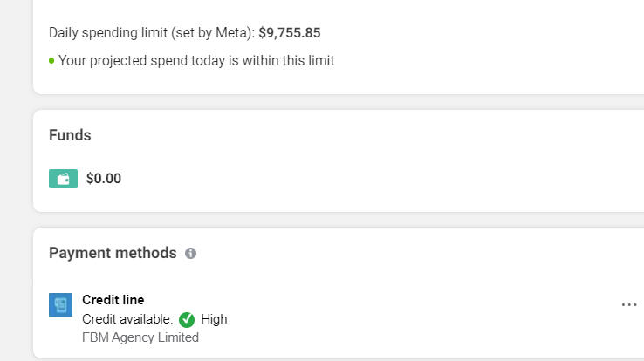This screenshot has height=361, width=644.
Task: Click the gray page margin left of Funds card
Action: click(17, 160)
